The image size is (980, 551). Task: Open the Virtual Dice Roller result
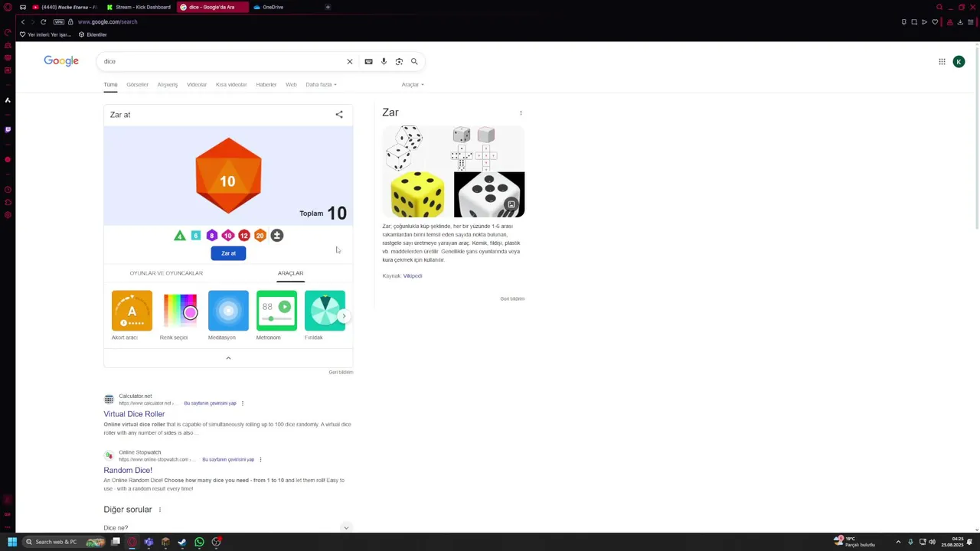[x=134, y=414]
